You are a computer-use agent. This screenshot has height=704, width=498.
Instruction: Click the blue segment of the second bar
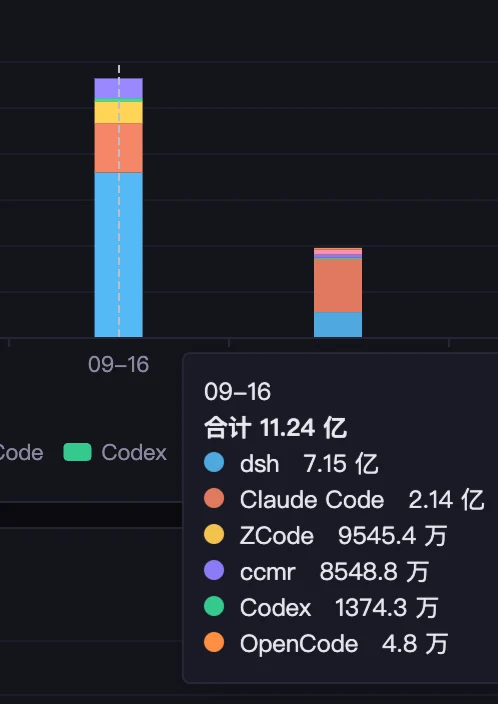338,325
